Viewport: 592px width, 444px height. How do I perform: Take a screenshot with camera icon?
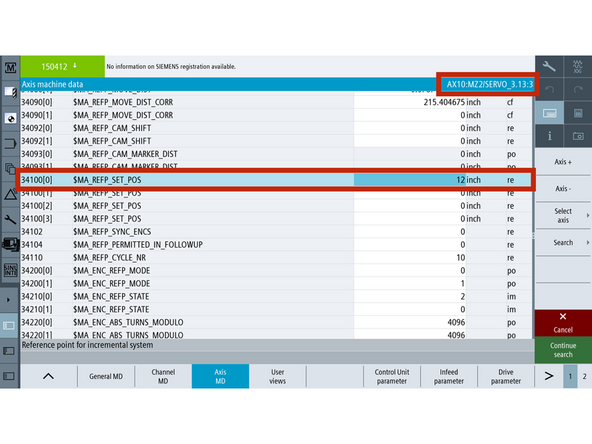578,136
